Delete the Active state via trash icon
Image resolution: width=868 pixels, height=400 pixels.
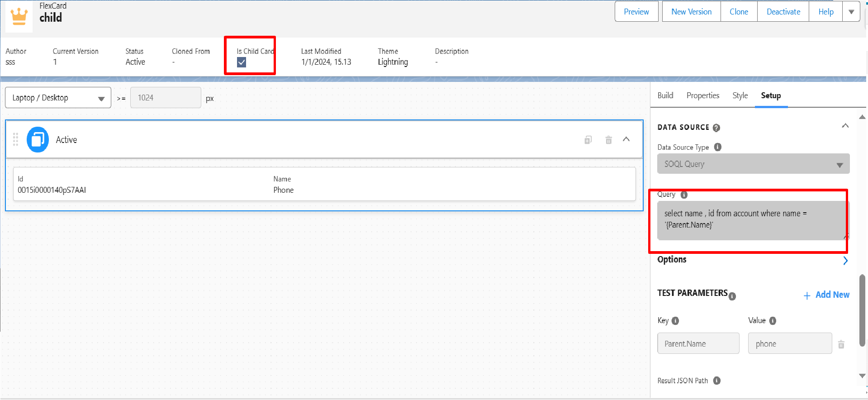(x=608, y=140)
